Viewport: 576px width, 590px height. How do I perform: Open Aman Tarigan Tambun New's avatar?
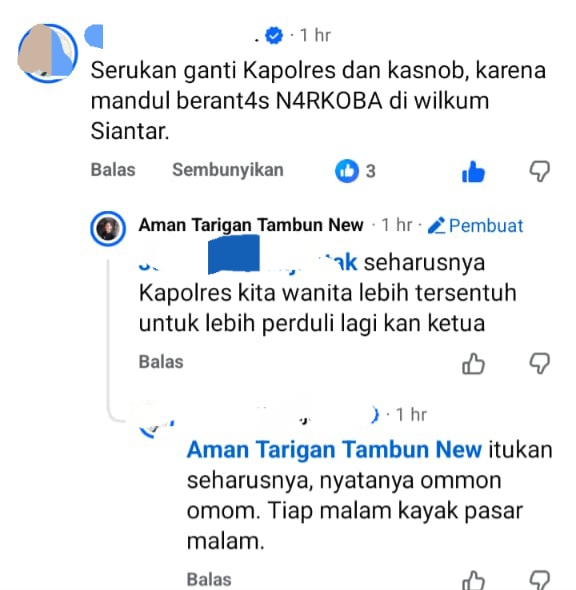tap(108, 228)
